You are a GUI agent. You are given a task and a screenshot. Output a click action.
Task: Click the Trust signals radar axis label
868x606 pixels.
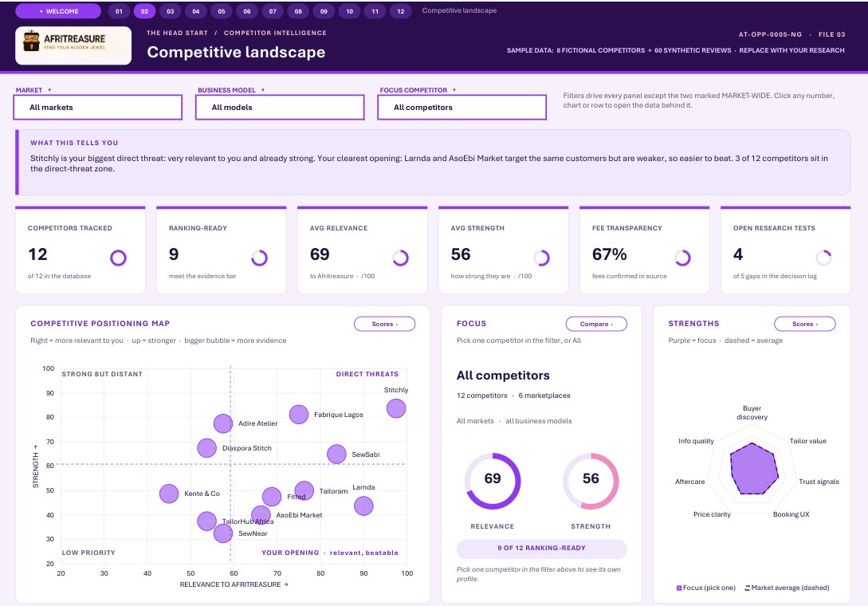point(819,482)
